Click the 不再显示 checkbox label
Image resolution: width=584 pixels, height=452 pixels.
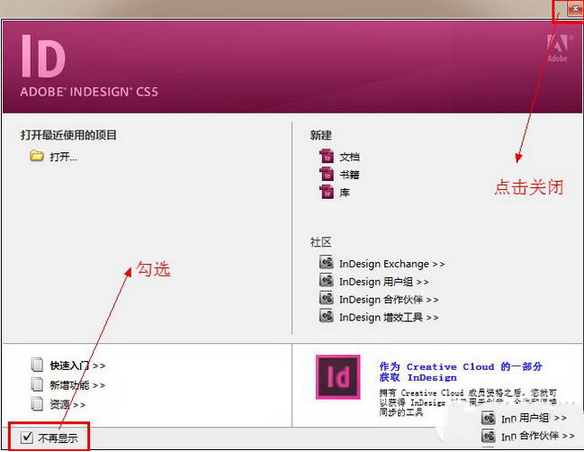58,438
